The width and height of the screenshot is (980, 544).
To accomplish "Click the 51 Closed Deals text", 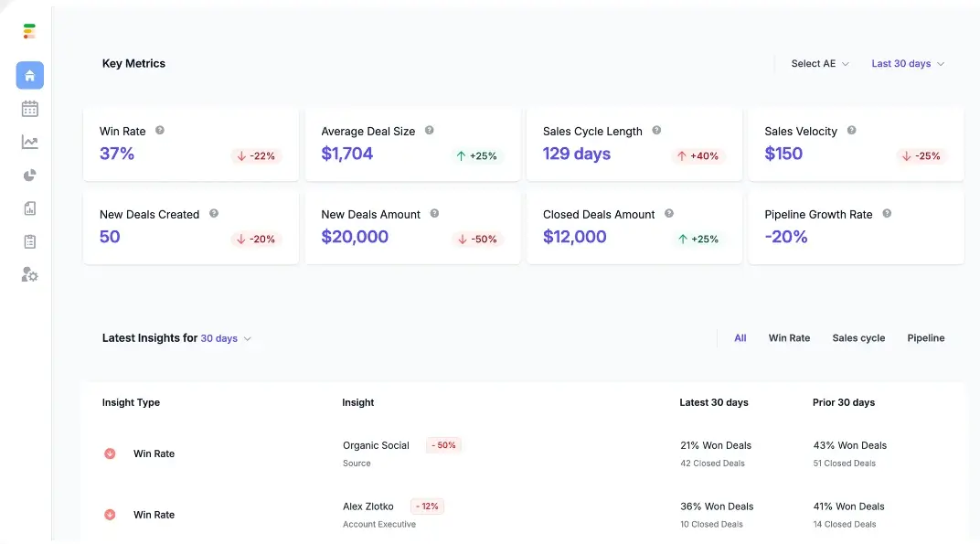I will coord(845,464).
